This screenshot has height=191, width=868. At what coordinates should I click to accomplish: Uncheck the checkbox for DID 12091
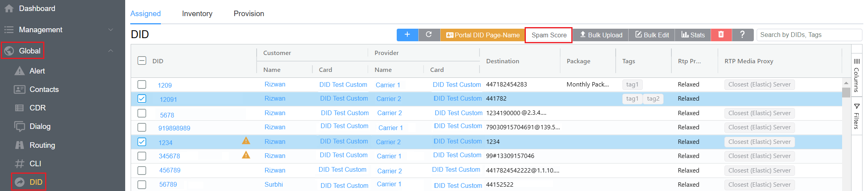coord(142,99)
